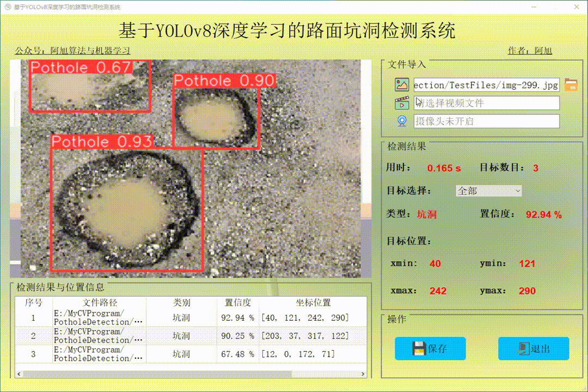Click the 请选择视频文件 input field

486,103
